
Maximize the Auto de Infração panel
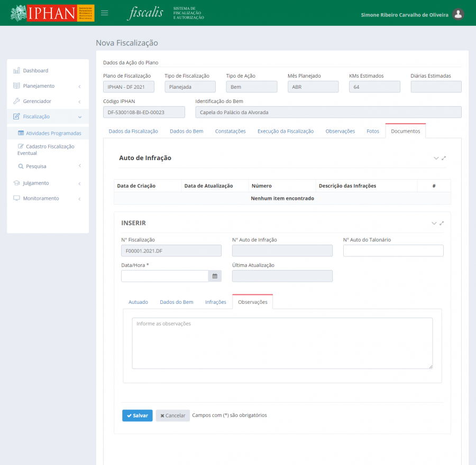pyautogui.click(x=444, y=158)
